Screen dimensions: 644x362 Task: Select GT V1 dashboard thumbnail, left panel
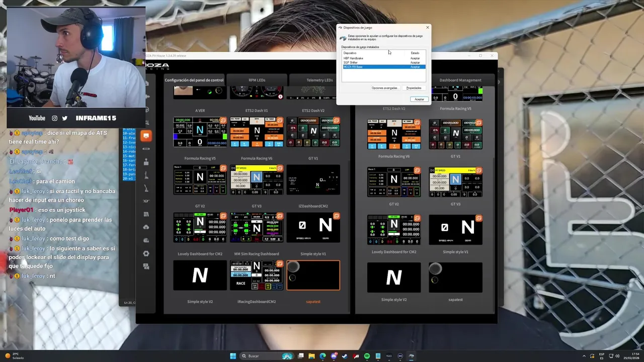coord(313,132)
